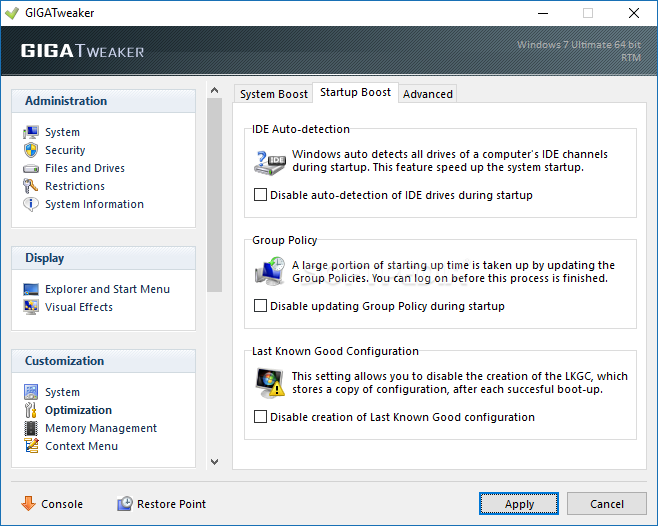Click the Security shield icon

[x=31, y=150]
